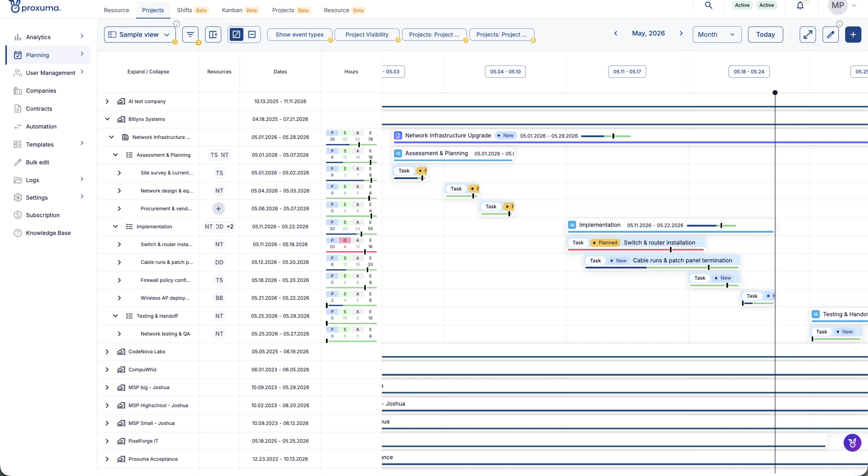Click the Show event types button
868x476 pixels.
pyautogui.click(x=299, y=34)
